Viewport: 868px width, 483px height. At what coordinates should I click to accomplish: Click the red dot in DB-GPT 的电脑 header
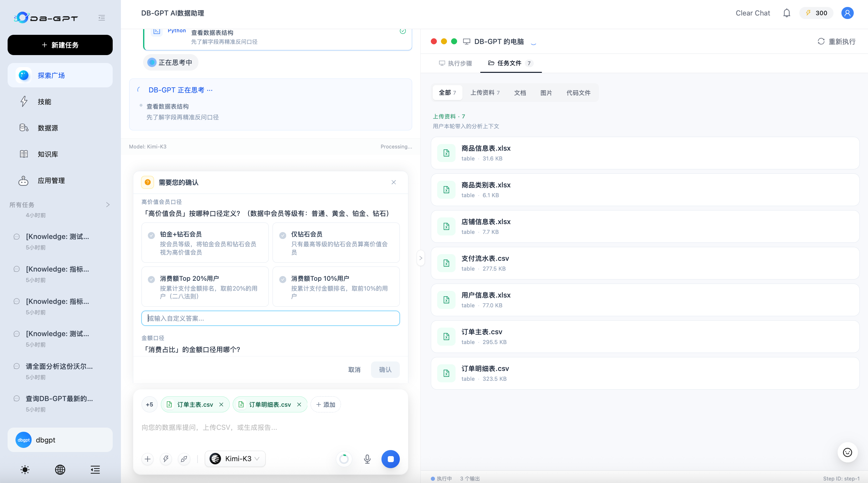point(434,41)
